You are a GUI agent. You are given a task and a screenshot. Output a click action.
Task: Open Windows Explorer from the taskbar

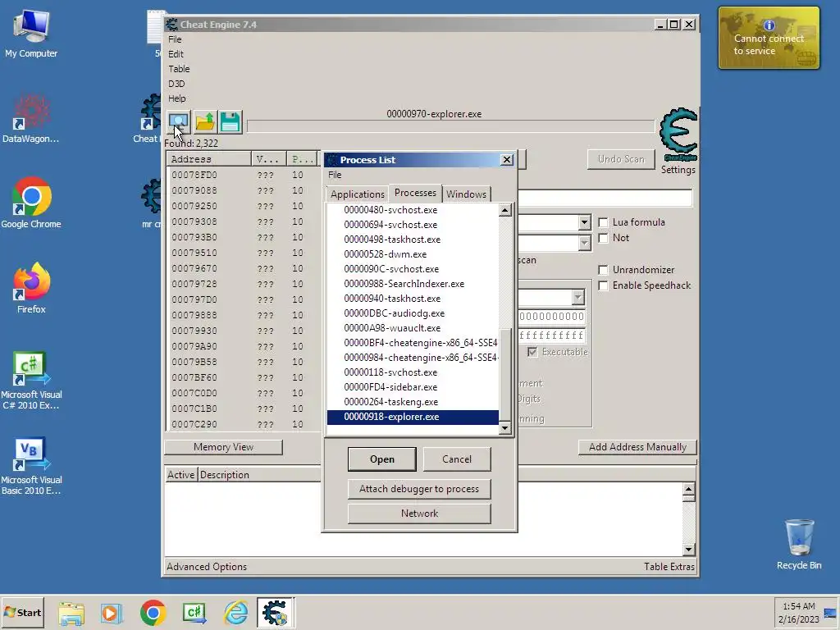click(71, 613)
